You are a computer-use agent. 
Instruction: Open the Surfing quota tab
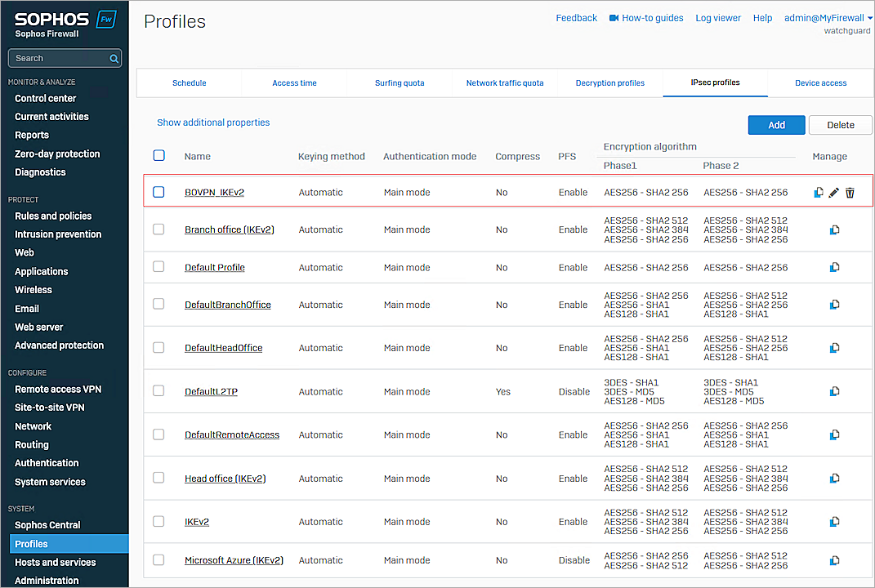coord(400,83)
